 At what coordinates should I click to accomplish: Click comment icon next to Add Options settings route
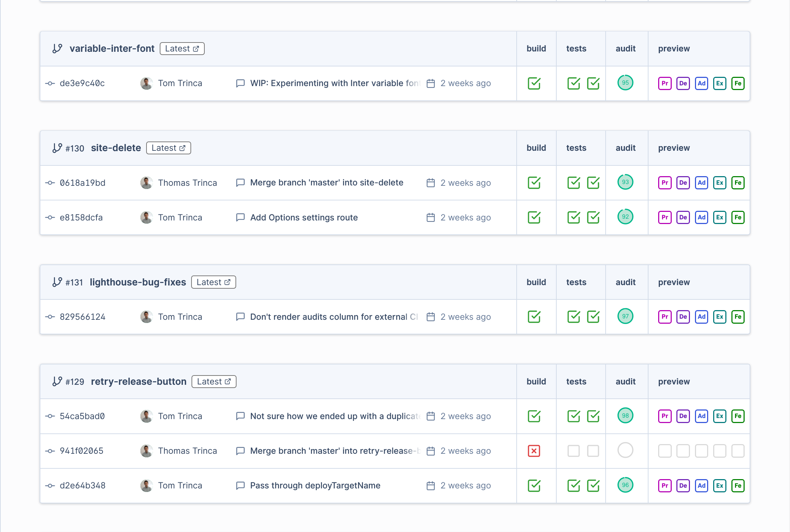tap(240, 218)
